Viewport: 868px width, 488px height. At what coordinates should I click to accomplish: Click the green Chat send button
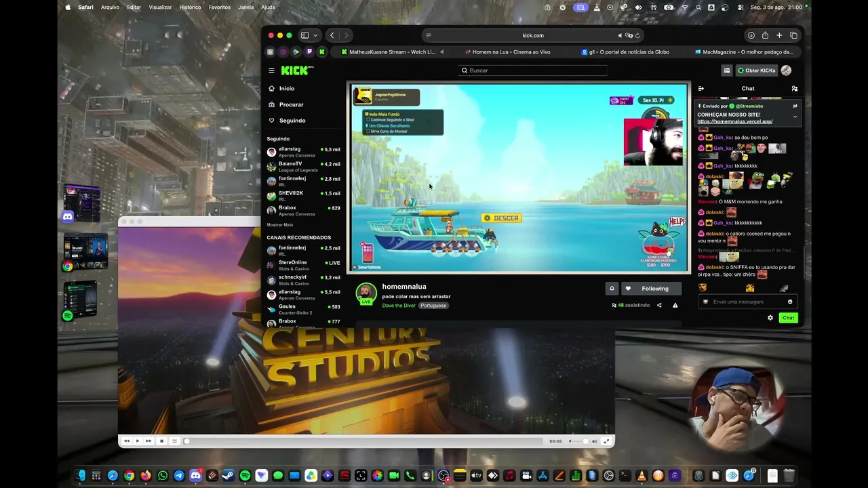788,318
